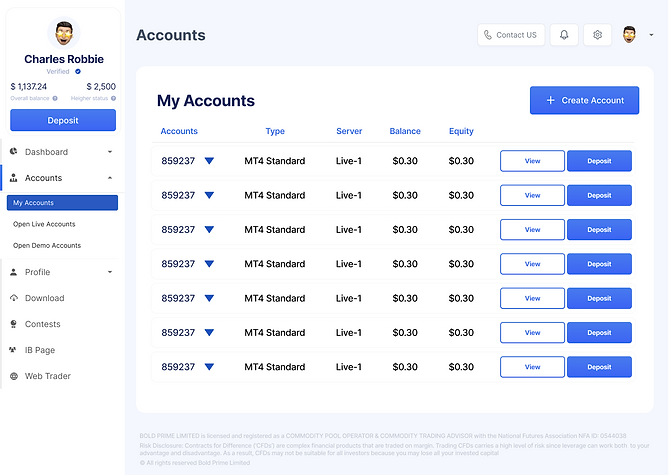Image resolution: width=670 pixels, height=475 pixels.
Task: Click the verified badge under Charles Robbie
Action: (x=78, y=72)
